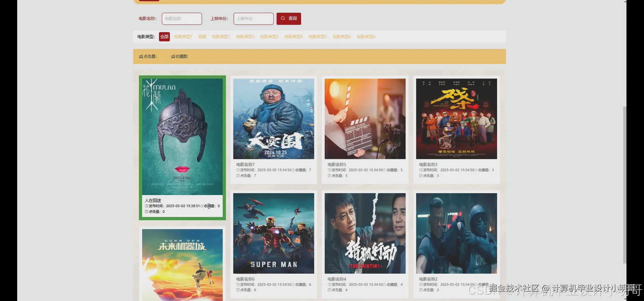
Task: Click the star 收藏量 icon on 电影名称5 card
Action: coord(384,170)
